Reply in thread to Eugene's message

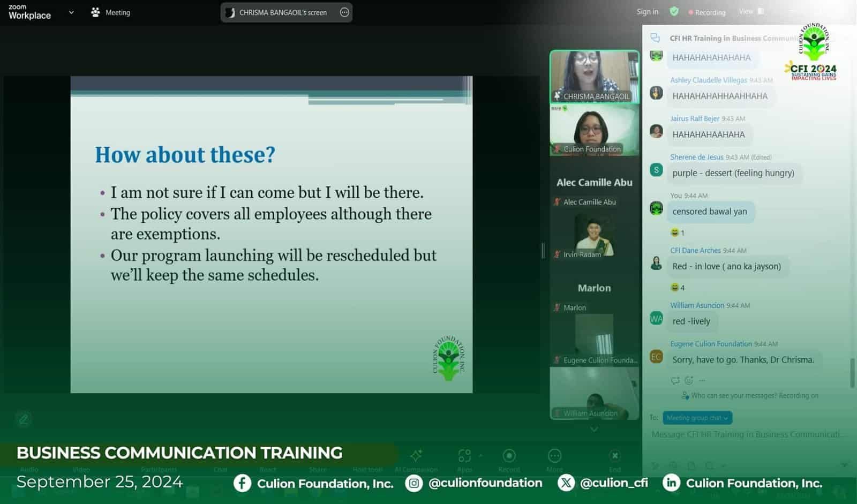tap(675, 380)
